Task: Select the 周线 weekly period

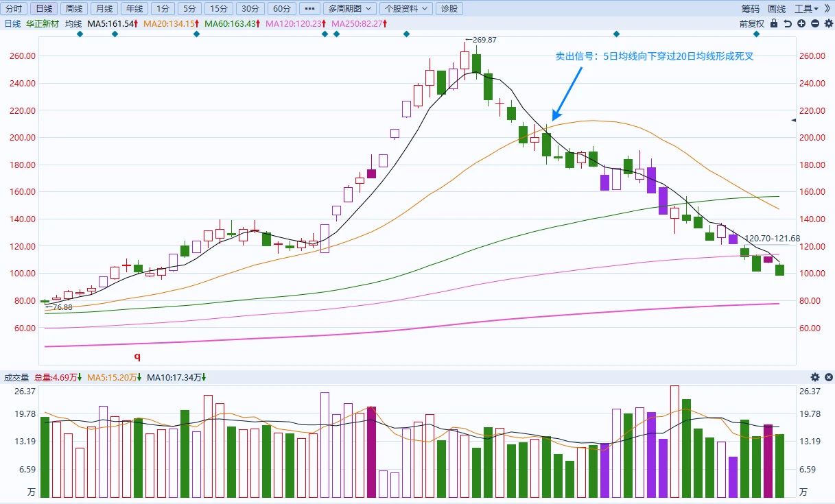Action: (74, 9)
